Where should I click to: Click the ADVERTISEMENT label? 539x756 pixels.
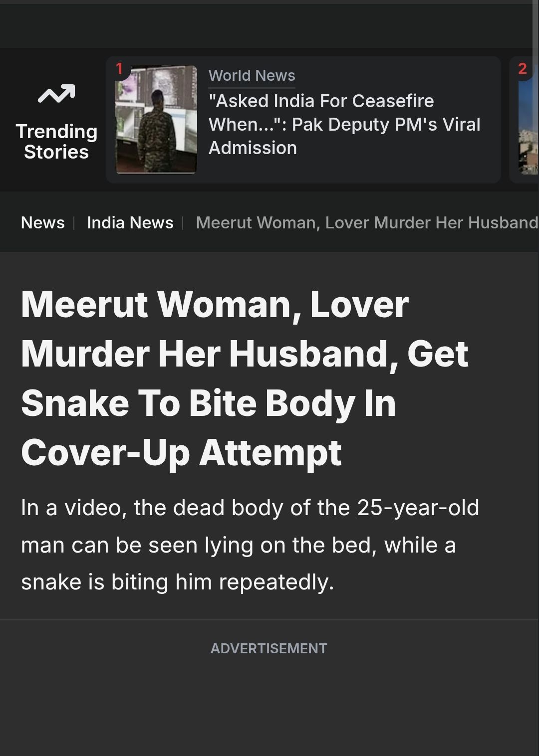pyautogui.click(x=269, y=648)
